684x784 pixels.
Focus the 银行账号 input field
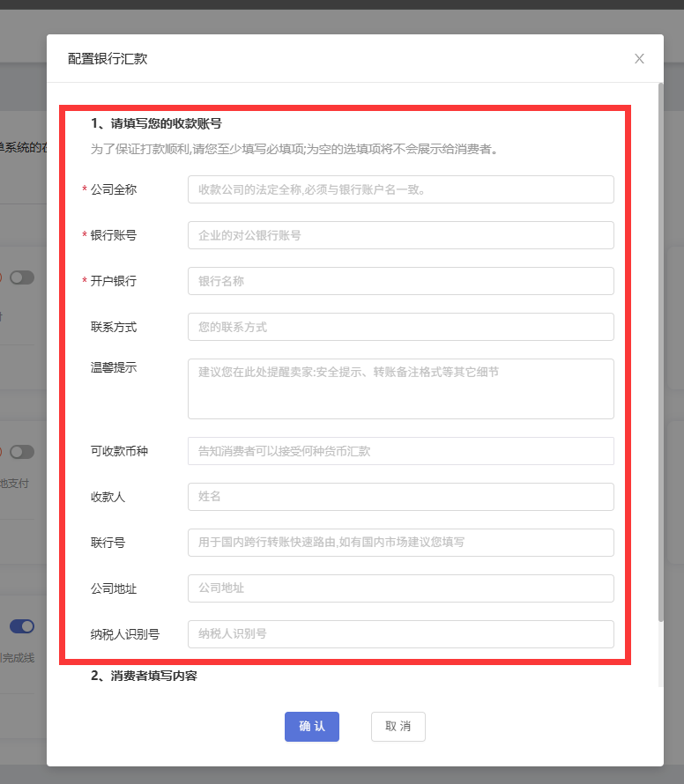pyautogui.click(x=401, y=235)
